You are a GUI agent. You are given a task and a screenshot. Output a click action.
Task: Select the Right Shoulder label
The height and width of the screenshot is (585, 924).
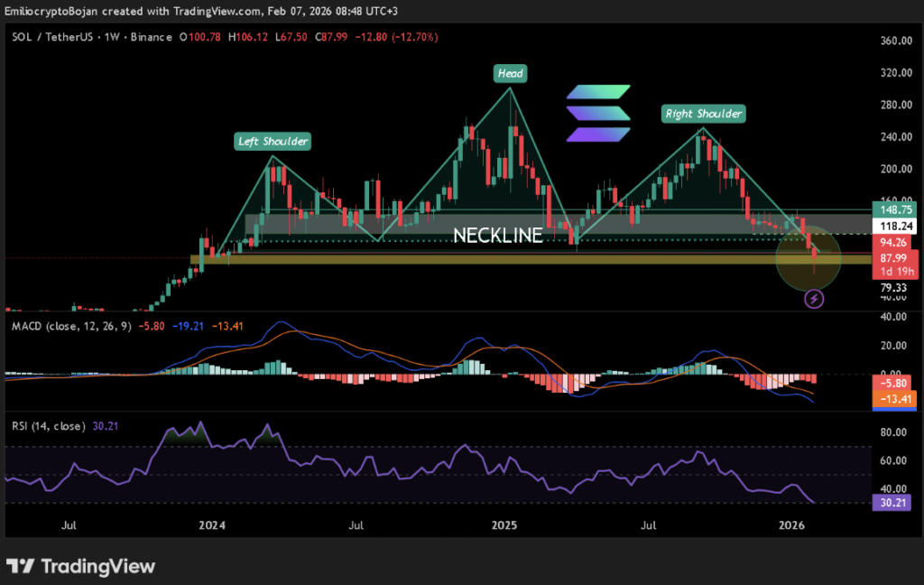(703, 114)
